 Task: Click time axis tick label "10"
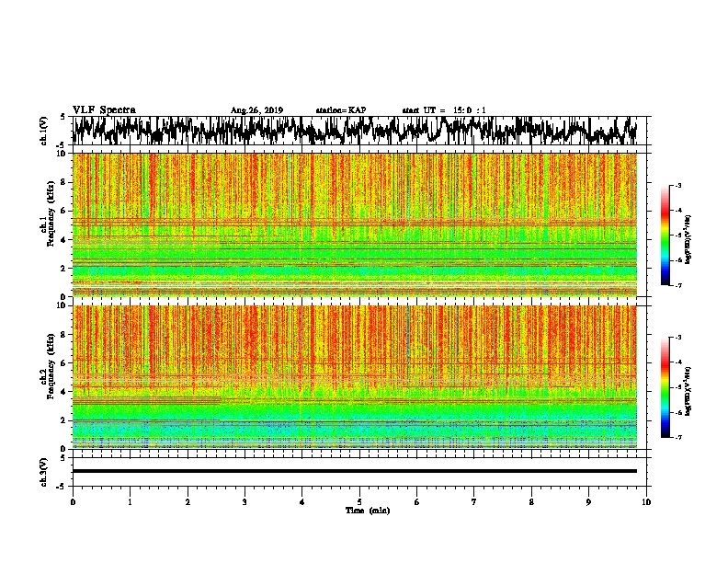tap(646, 502)
